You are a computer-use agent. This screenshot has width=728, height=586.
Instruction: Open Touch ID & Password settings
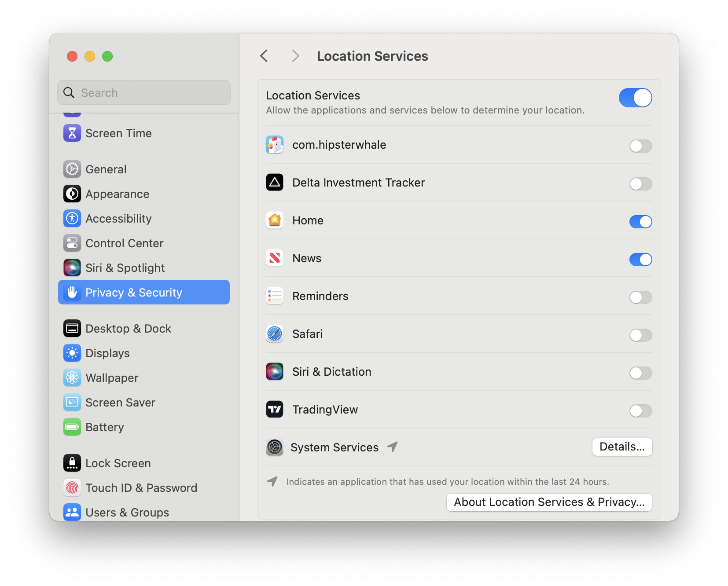pos(141,488)
